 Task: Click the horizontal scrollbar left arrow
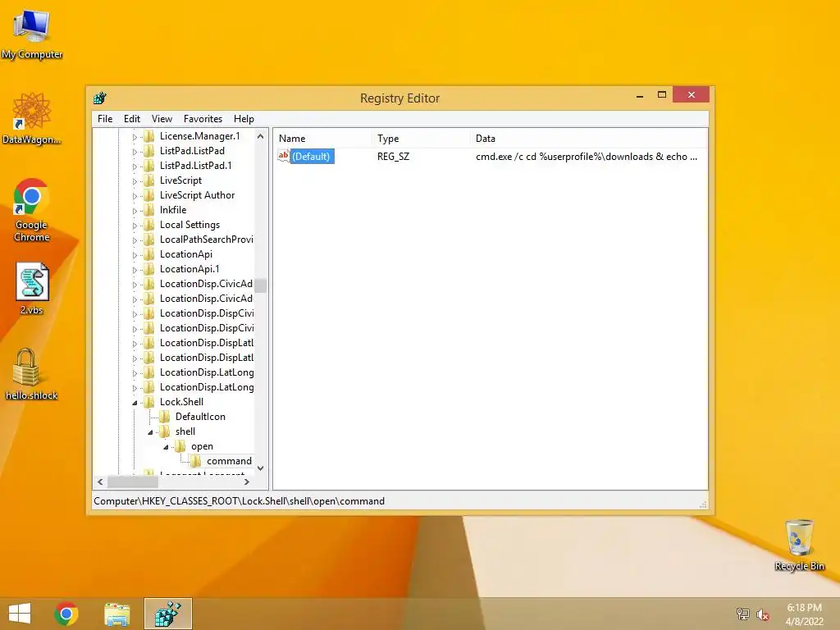point(100,482)
